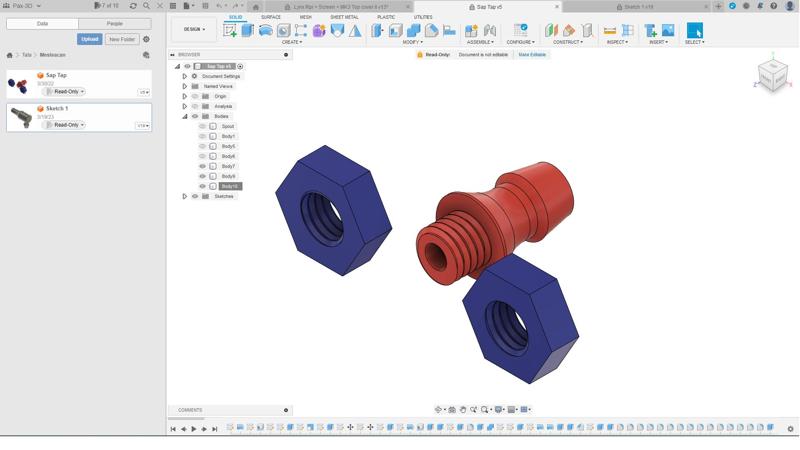800x450 pixels.
Task: Open search in the data panel header
Action: [x=146, y=6]
